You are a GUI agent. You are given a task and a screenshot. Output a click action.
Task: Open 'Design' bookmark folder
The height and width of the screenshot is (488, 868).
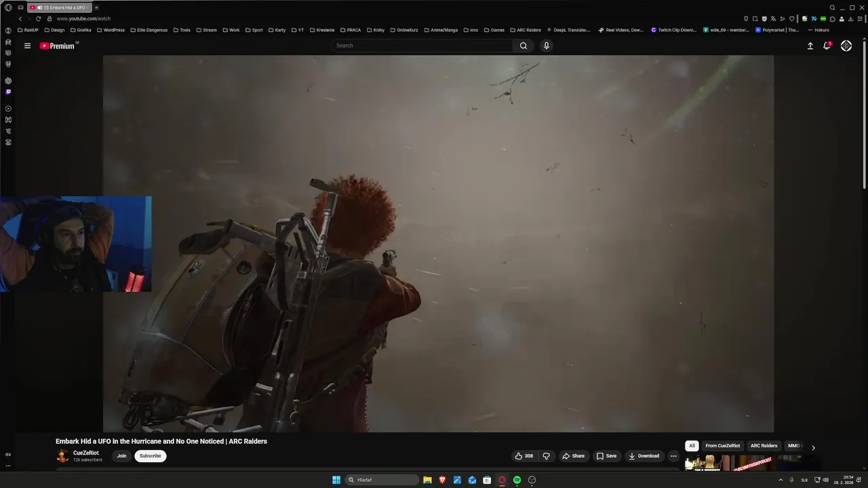click(54, 30)
